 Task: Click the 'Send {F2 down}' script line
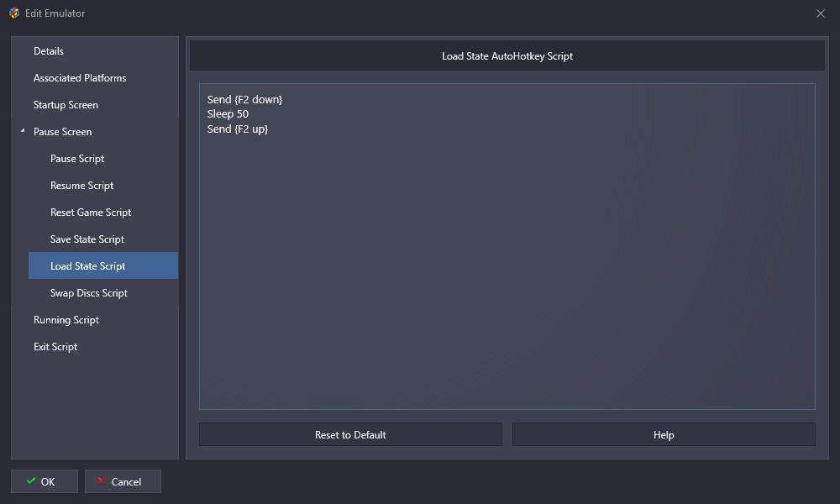(x=244, y=99)
